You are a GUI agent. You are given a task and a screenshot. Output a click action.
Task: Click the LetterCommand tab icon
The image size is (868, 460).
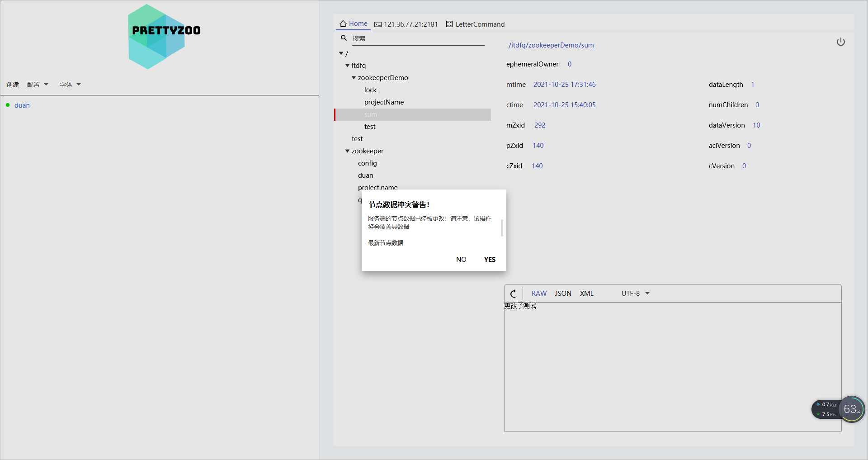click(x=449, y=24)
